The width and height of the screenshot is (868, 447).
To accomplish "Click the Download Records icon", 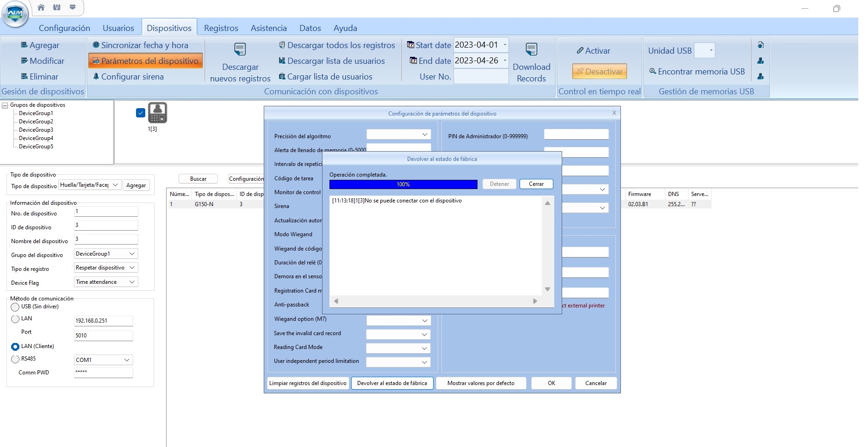I will [x=532, y=49].
